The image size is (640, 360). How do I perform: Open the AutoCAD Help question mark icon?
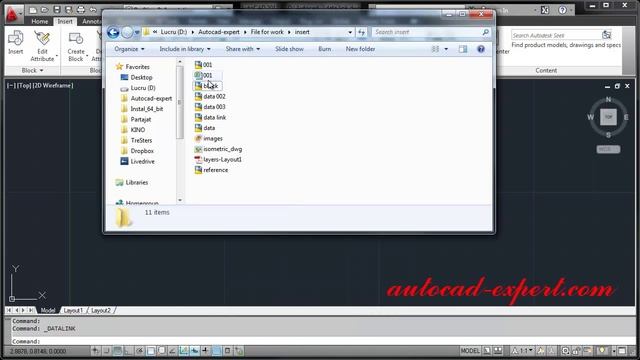[x=562, y=10]
